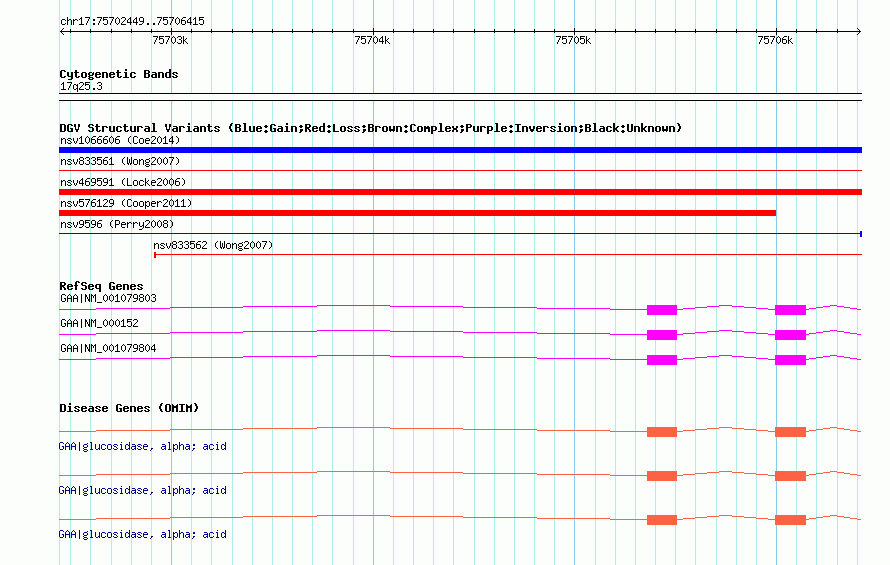
Task: Click the 75704k ruler tick label
Action: coord(372,40)
